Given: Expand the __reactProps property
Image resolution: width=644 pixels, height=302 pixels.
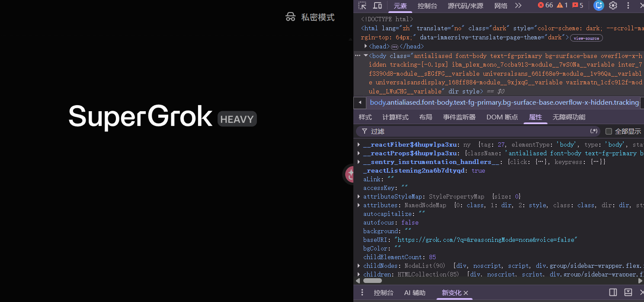Looking at the screenshot, I should [x=359, y=153].
